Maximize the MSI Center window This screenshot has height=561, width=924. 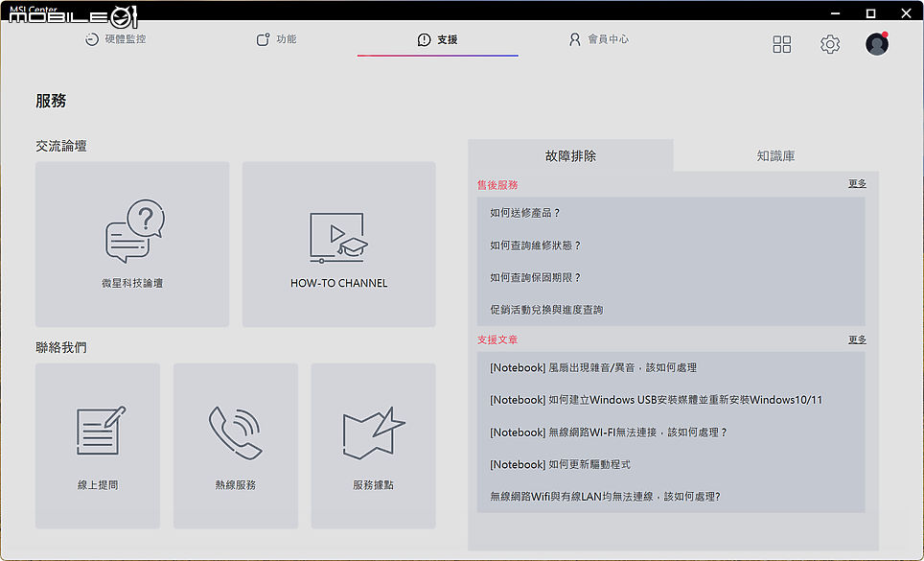tap(870, 13)
